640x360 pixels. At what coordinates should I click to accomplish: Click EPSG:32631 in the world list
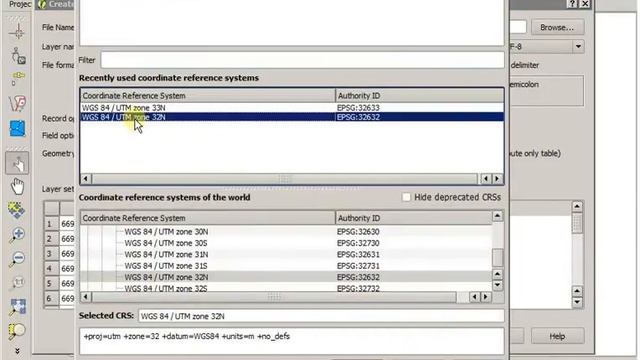pyautogui.click(x=358, y=255)
